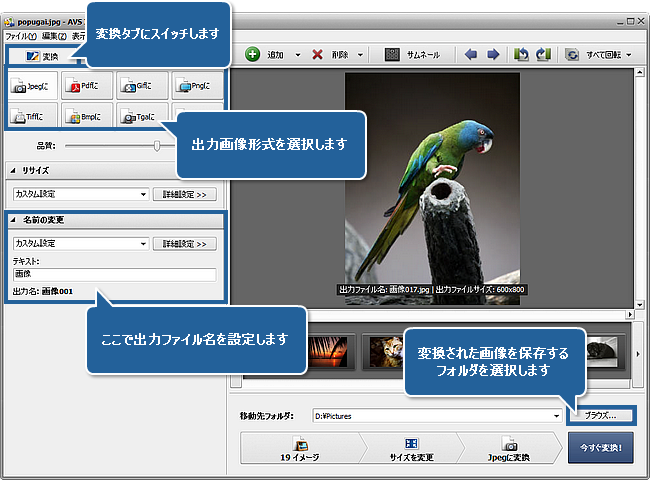
Task: Open the 移動先フォルダ path dropdown
Action: click(x=556, y=416)
